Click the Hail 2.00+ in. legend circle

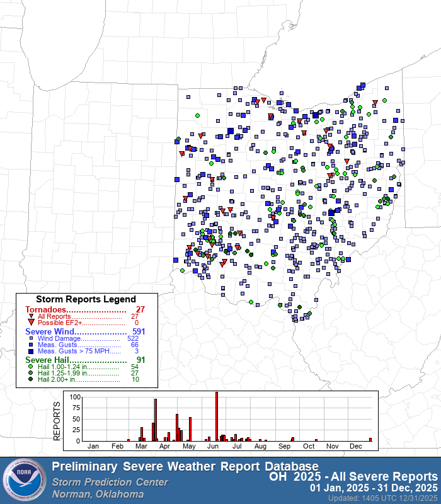point(31,380)
